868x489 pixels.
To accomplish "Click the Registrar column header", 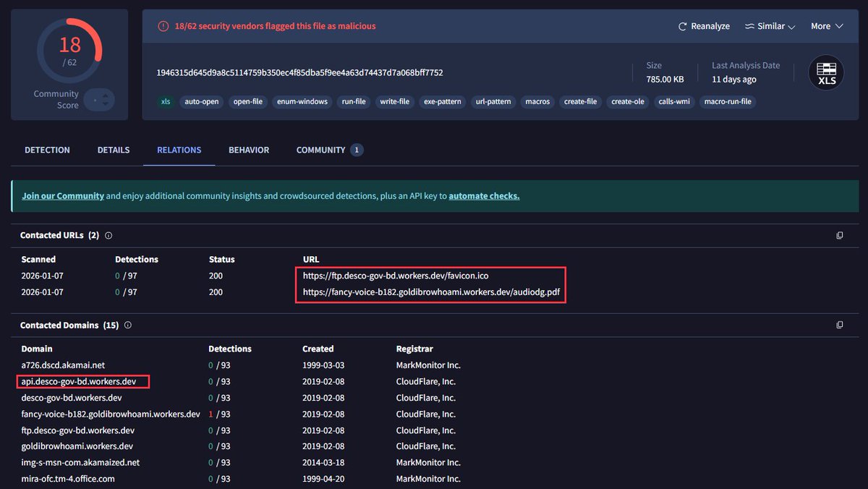I will point(414,349).
